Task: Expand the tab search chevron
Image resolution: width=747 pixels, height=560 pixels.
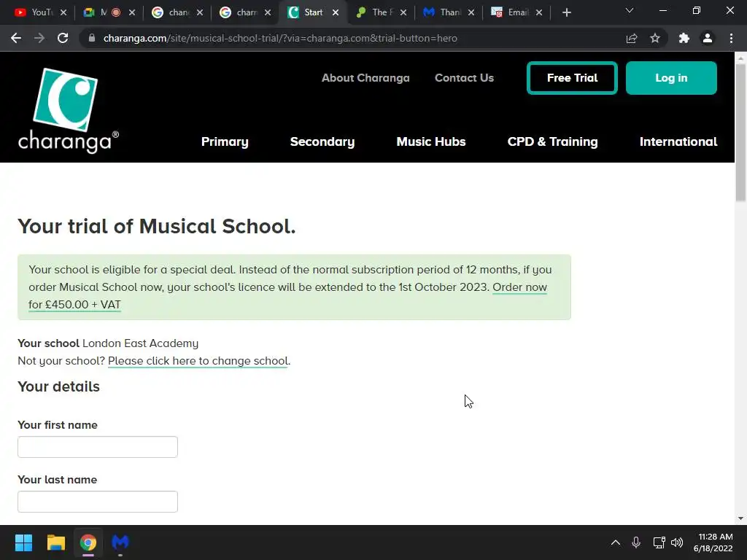Action: [x=630, y=10]
